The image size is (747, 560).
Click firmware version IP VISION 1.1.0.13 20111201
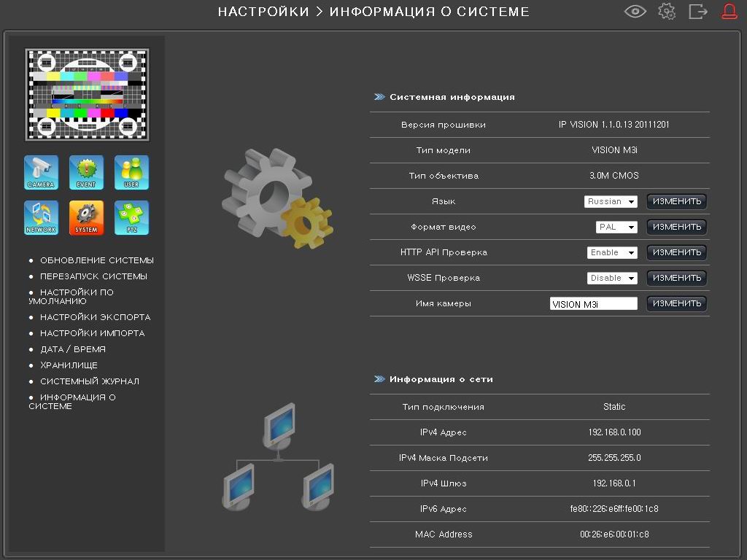coord(614,125)
